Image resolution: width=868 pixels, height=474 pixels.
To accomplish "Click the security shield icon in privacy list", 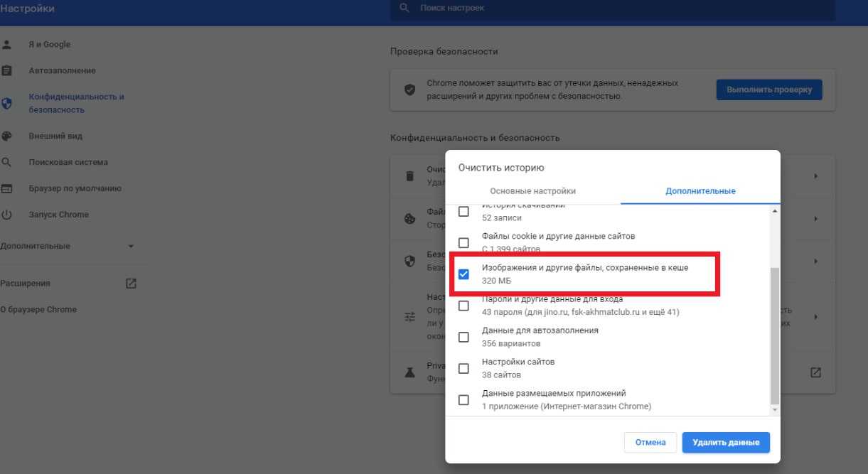I will (409, 261).
